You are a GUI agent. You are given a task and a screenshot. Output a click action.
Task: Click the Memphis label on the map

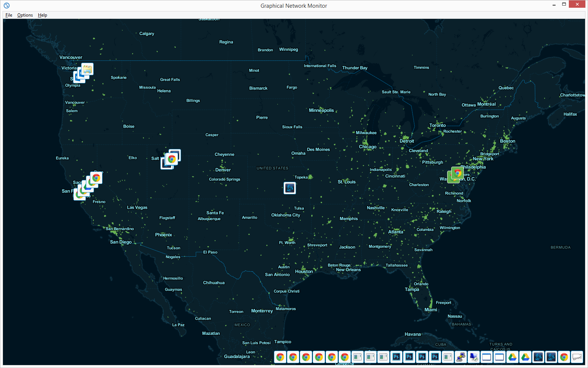coord(349,219)
